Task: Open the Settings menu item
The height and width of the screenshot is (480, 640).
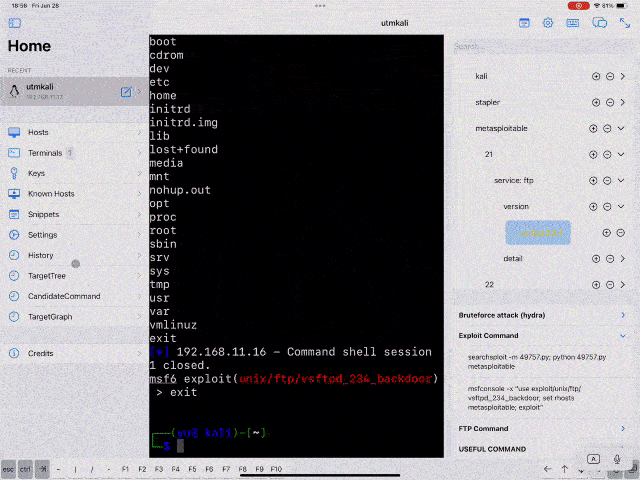Action: click(75, 235)
